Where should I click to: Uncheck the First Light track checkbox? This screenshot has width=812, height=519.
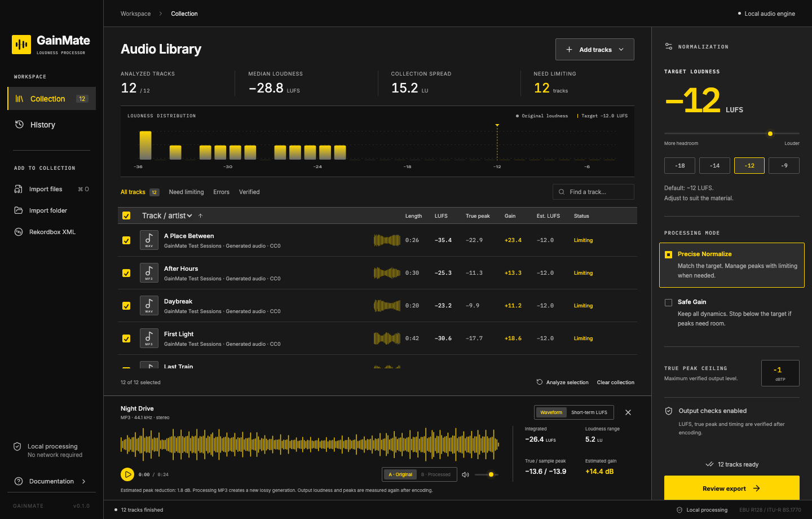(126, 338)
